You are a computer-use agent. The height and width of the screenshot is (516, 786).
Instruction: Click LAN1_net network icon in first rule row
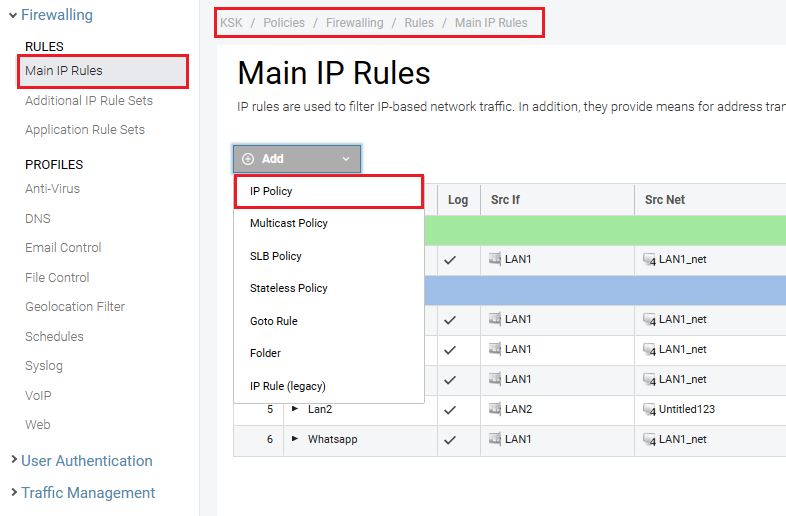(650, 260)
